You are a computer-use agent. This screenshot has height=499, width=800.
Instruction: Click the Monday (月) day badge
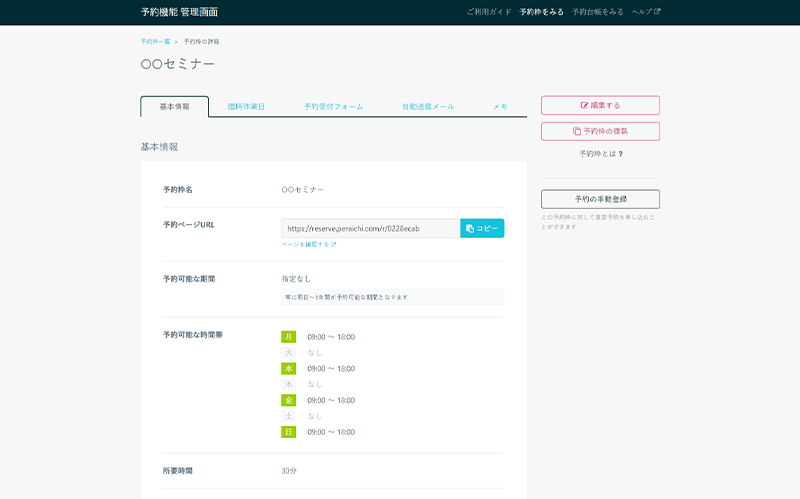(289, 337)
